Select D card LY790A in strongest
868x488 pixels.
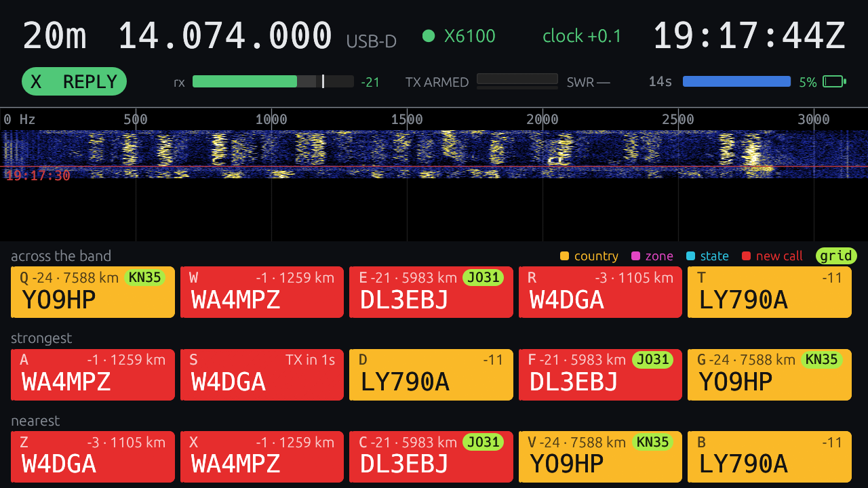point(431,375)
